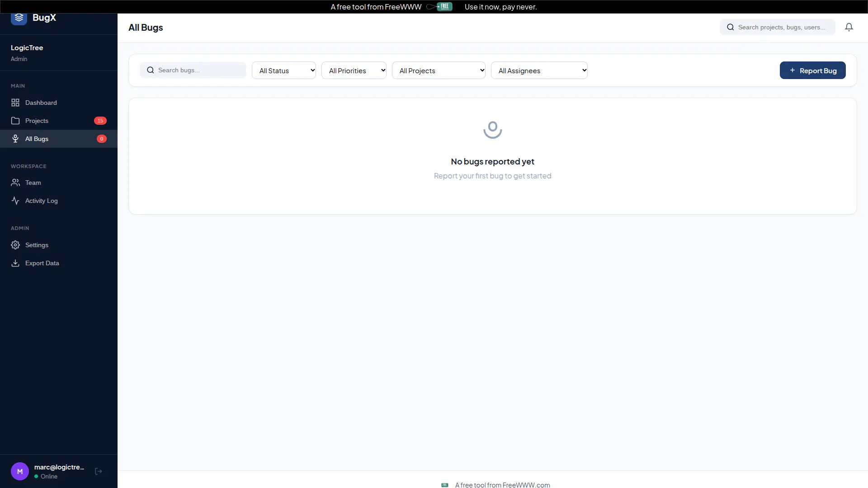
Task: Click the global search magnifier icon
Action: [731, 27]
